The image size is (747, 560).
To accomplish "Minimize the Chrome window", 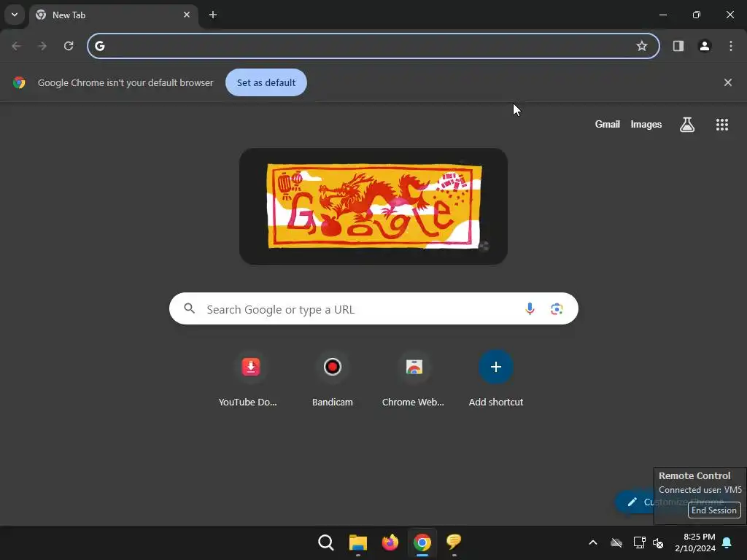I will tap(662, 15).
